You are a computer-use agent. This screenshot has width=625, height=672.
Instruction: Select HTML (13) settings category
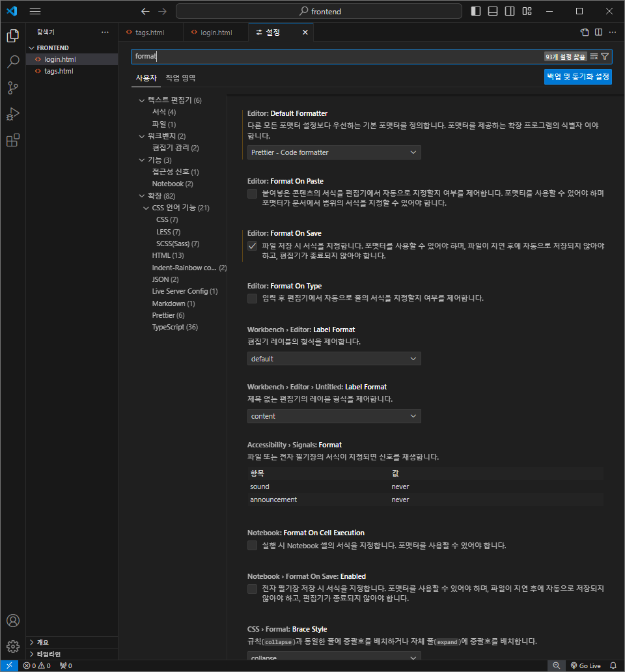pos(168,255)
